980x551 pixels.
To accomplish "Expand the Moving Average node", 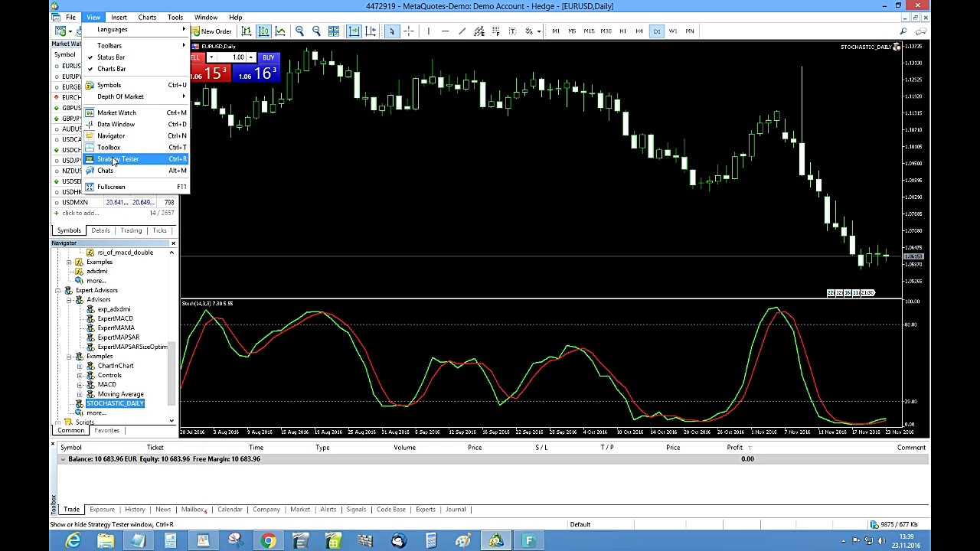I will click(80, 394).
